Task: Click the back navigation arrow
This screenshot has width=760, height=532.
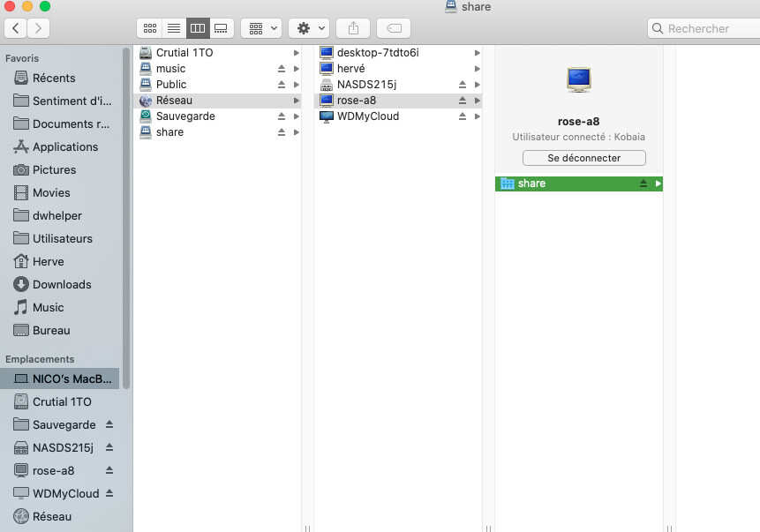Action: pyautogui.click(x=17, y=28)
